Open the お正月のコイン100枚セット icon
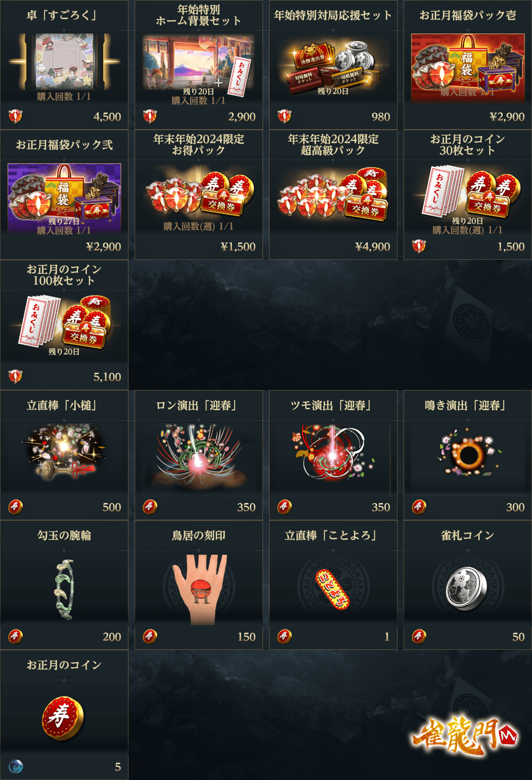532x780 pixels. coord(64,322)
